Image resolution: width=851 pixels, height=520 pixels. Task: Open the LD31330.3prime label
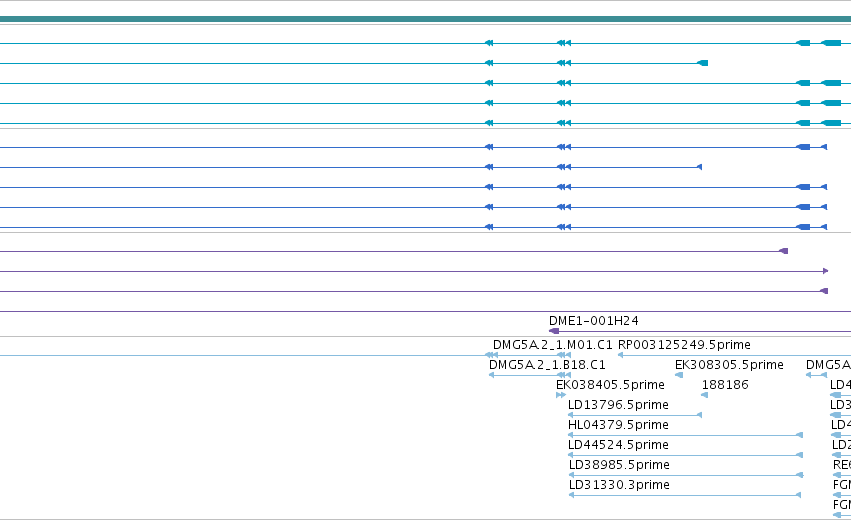[619, 485]
